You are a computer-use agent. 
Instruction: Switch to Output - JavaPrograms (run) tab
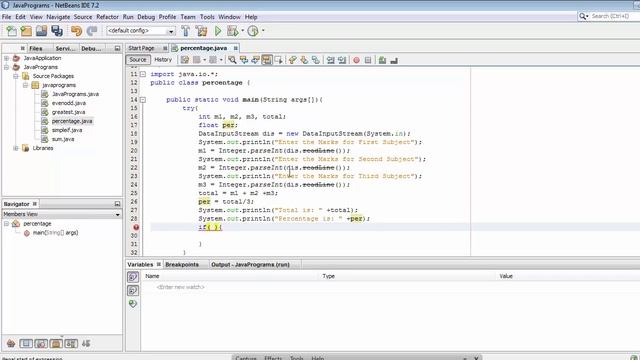pyautogui.click(x=250, y=264)
